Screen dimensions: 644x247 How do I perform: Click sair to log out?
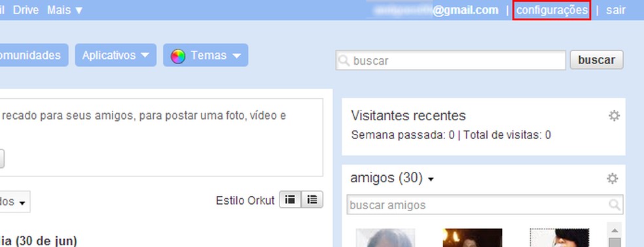[x=616, y=10]
